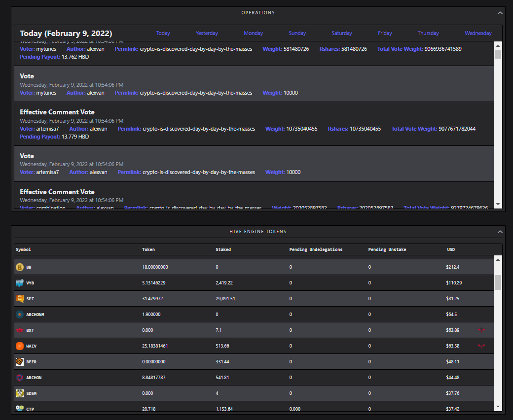513x420 pixels.
Task: Sort tokens by USD column
Action: 451,249
